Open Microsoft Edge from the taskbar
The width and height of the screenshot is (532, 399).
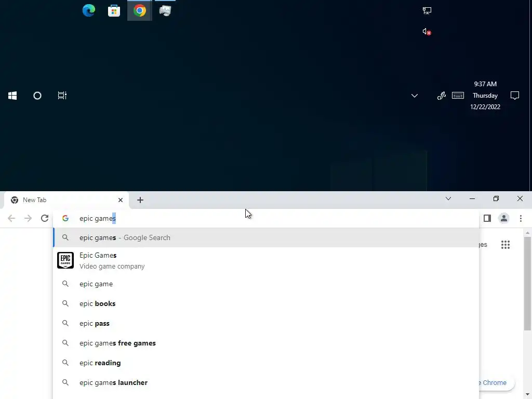point(89,10)
